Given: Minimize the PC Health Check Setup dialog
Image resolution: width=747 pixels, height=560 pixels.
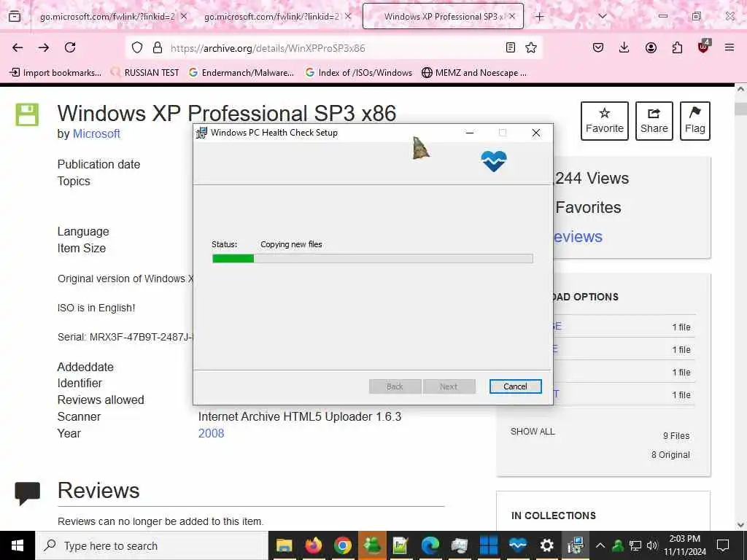Looking at the screenshot, I should [x=470, y=133].
